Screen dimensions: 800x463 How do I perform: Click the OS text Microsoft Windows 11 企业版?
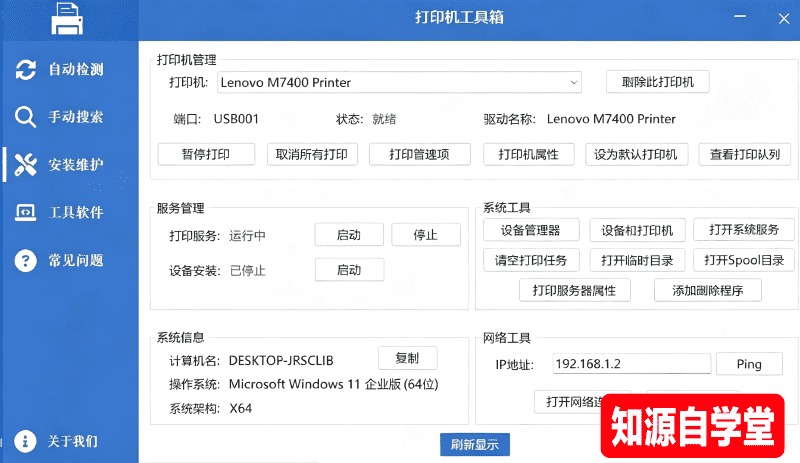tap(334, 384)
